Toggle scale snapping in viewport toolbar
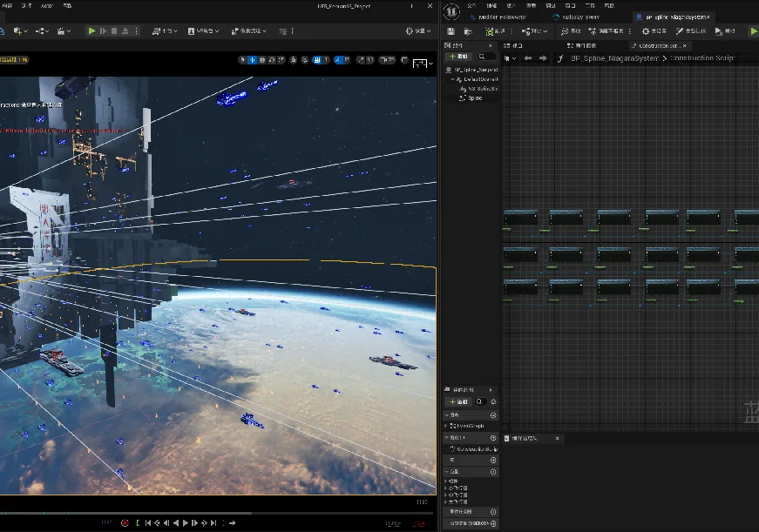The height and width of the screenshot is (532, 759). 361,60
